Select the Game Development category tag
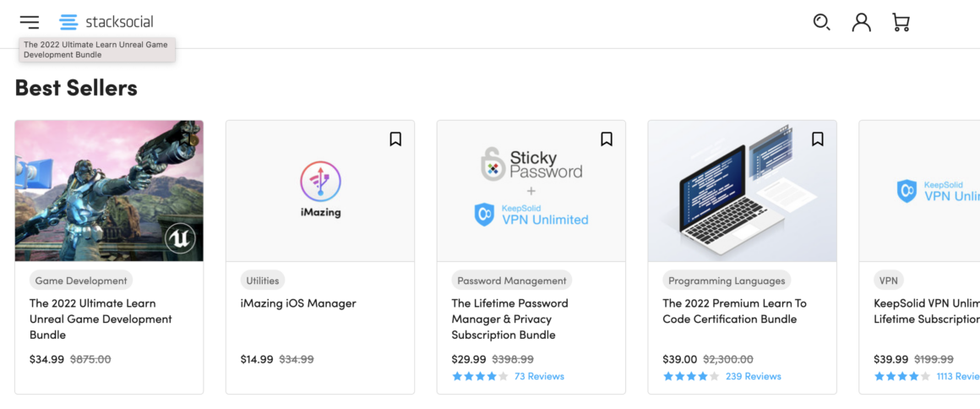Viewport: 980px width, 409px height. click(81, 281)
